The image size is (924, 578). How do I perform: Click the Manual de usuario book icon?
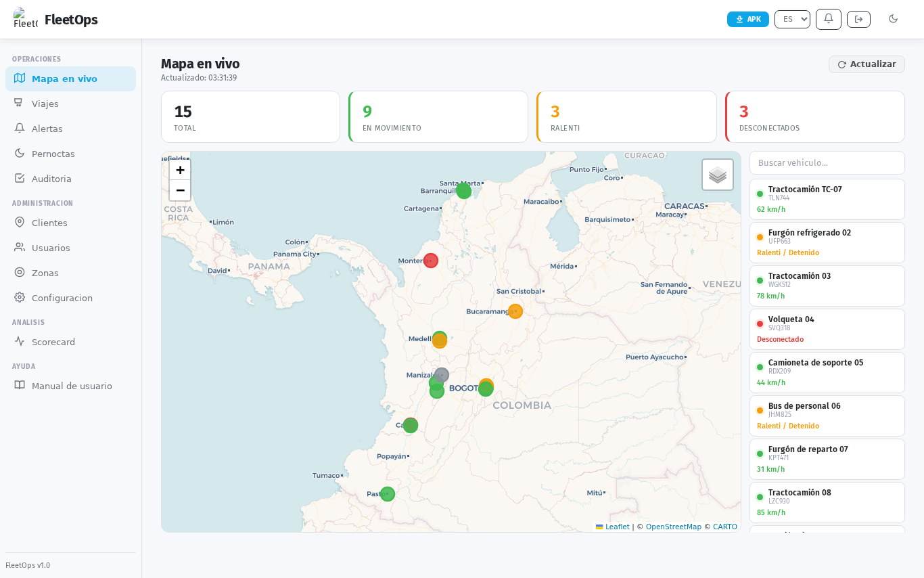tap(20, 385)
